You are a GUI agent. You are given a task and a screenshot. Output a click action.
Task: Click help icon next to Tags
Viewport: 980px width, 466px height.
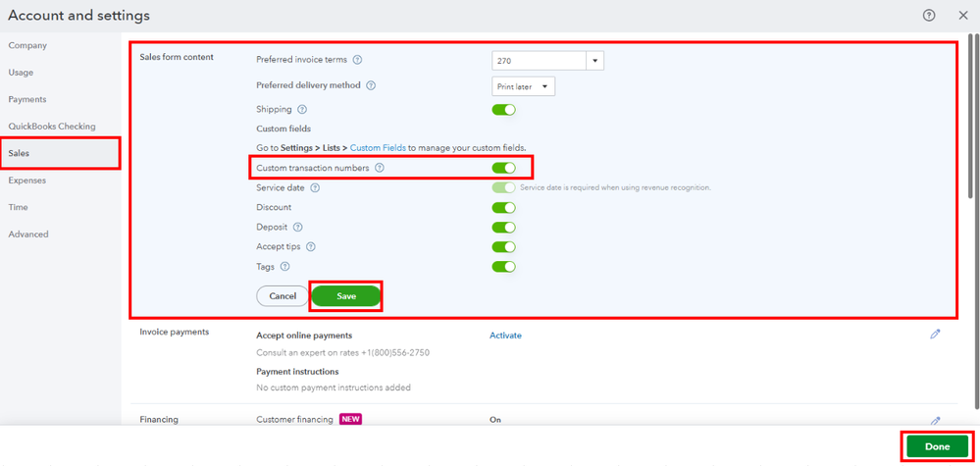[285, 267]
